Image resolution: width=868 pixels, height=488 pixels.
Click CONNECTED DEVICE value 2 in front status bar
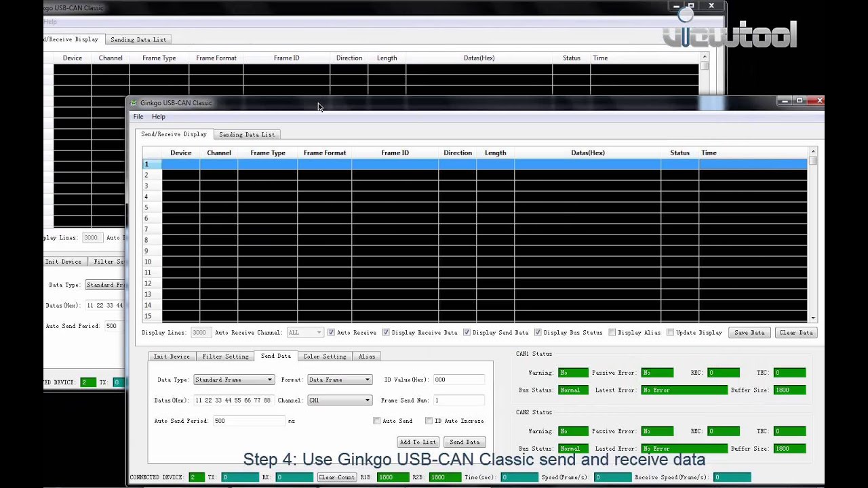tap(197, 477)
